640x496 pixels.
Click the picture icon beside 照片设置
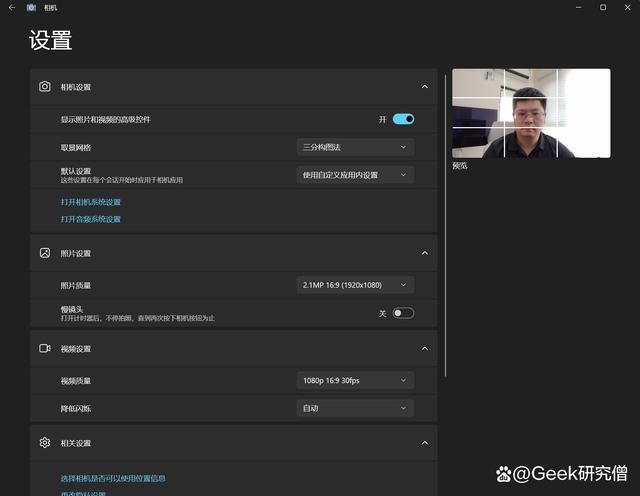45,253
